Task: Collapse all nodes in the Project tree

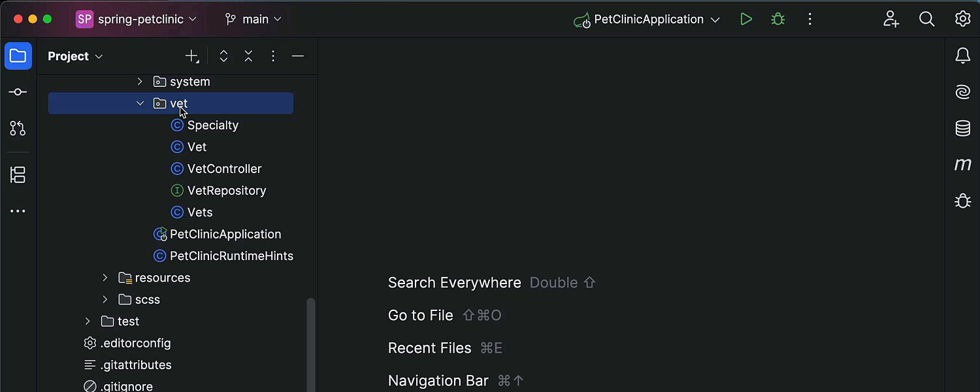Action: (x=248, y=56)
